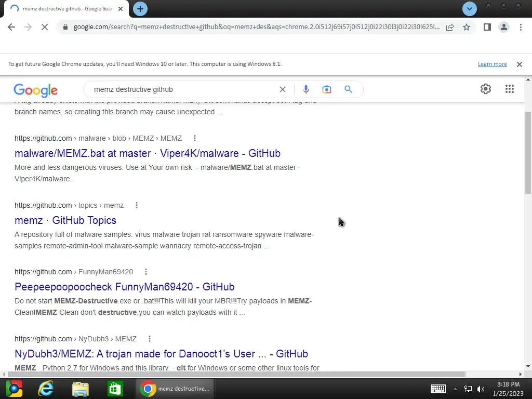Stop loading the page
The height and width of the screenshot is (399, 532).
[x=45, y=27]
